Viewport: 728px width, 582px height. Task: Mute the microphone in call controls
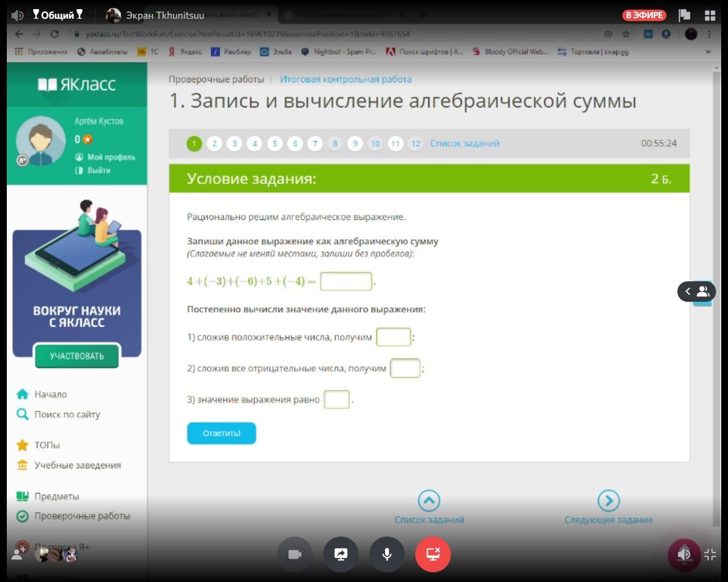(x=387, y=554)
